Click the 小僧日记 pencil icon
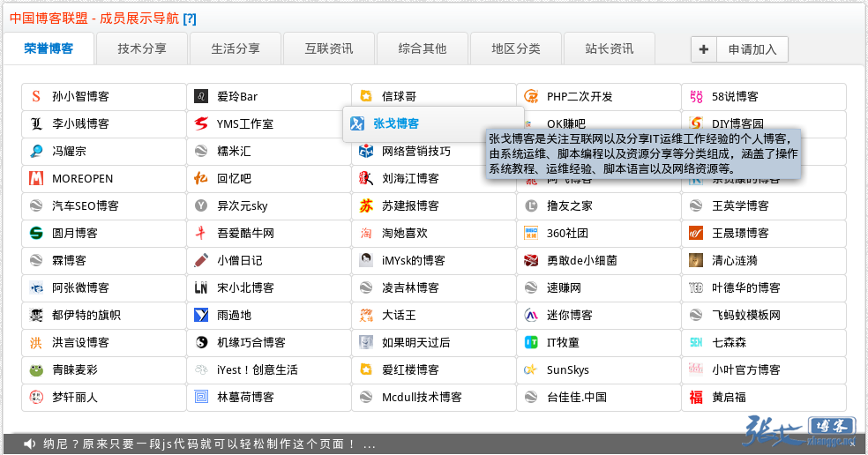This screenshot has height=455, width=868. click(x=201, y=260)
